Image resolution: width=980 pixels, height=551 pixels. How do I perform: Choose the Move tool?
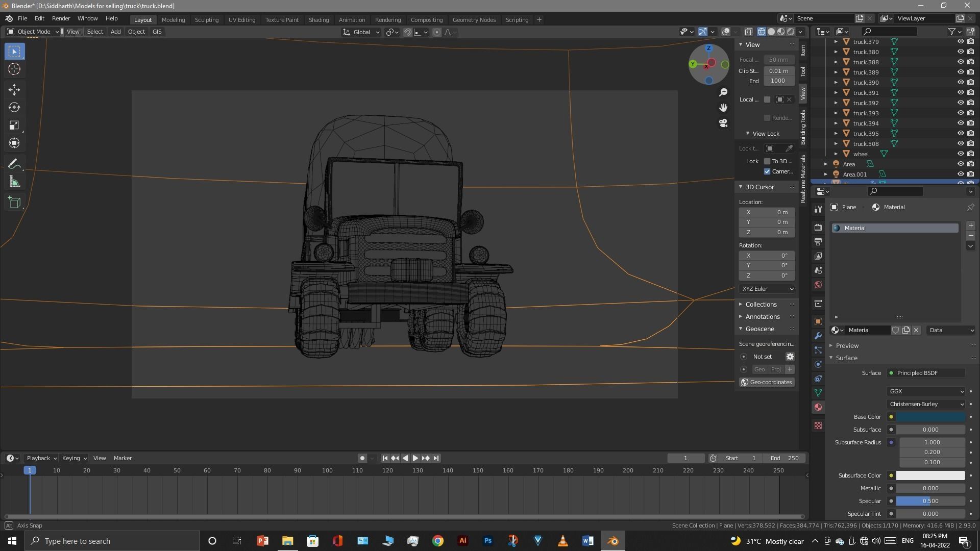click(14, 90)
